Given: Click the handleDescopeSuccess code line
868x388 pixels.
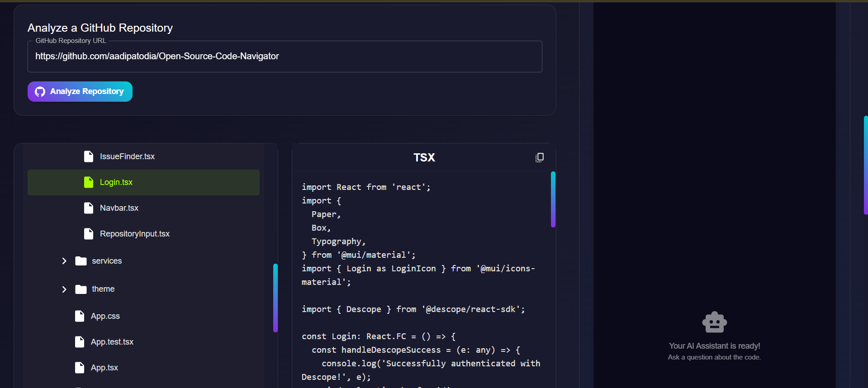Looking at the screenshot, I should (x=416, y=350).
